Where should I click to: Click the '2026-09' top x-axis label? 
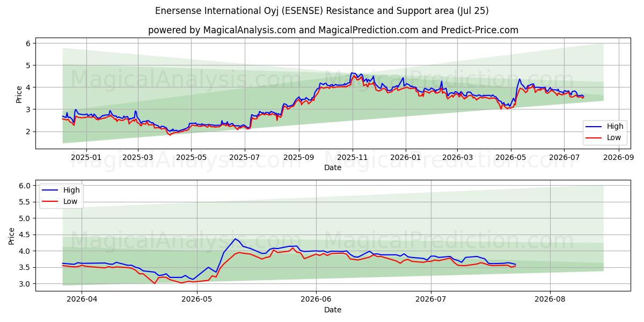click(x=618, y=158)
